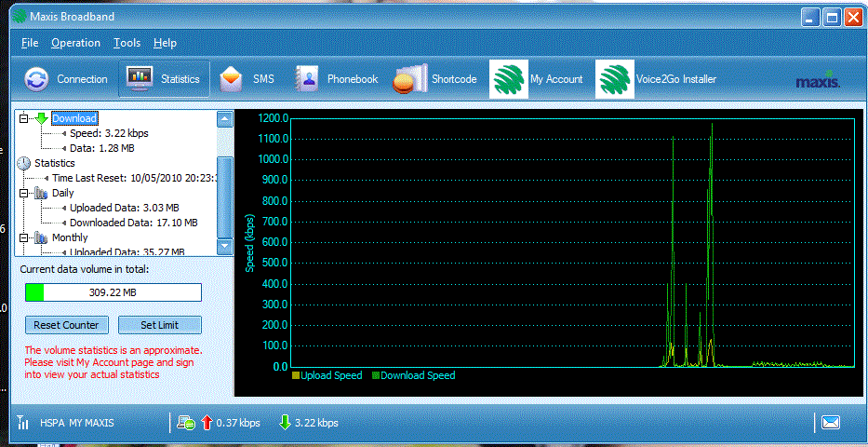Screen dimensions: 868x447
Task: Select the Monthly tree item label
Action: (70, 237)
